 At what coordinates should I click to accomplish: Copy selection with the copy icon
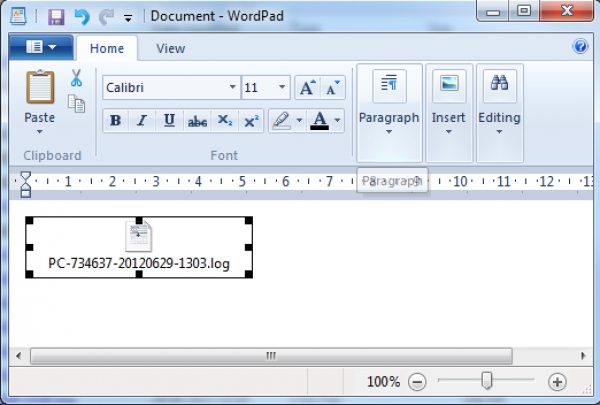[76, 104]
